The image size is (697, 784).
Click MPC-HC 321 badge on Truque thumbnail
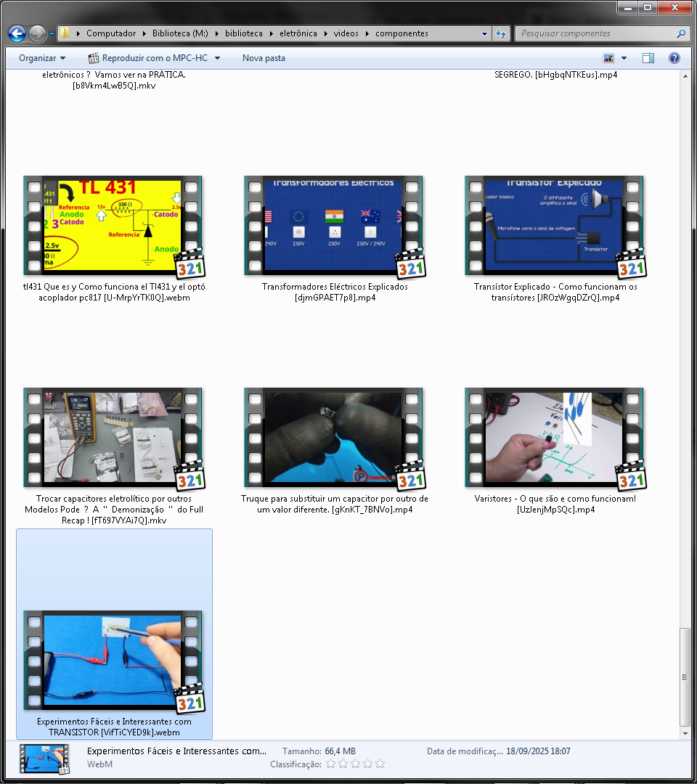pos(410,476)
